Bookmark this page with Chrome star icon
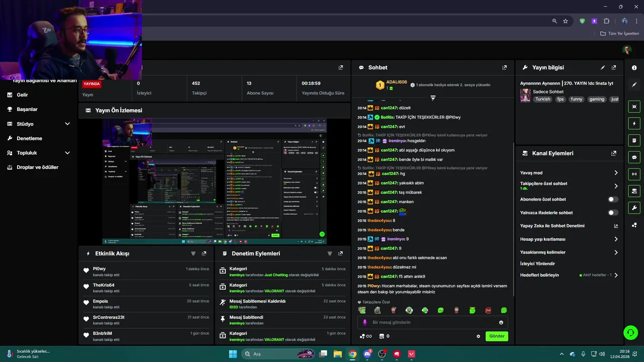The width and height of the screenshot is (644, 362). pyautogui.click(x=566, y=21)
